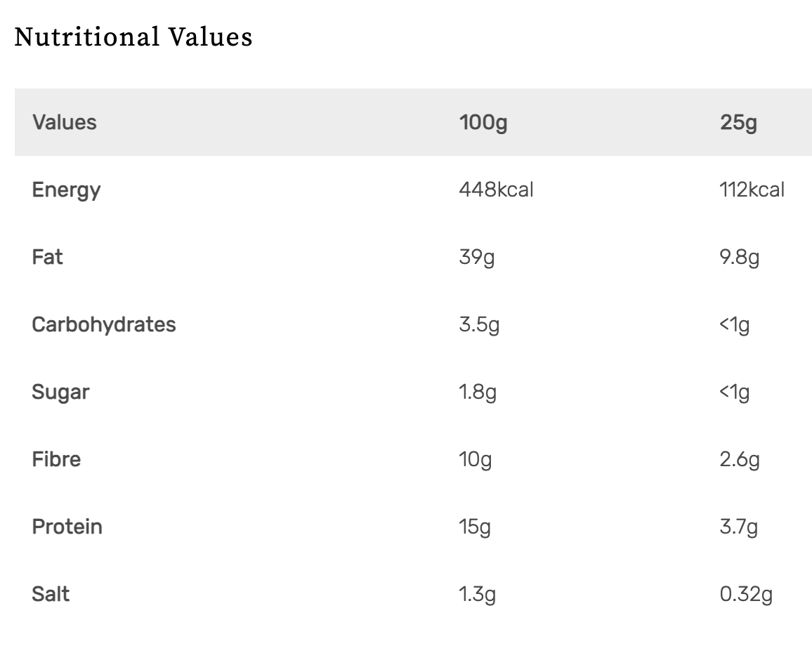
Task: Select the Fibre row label
Action: click(x=56, y=459)
